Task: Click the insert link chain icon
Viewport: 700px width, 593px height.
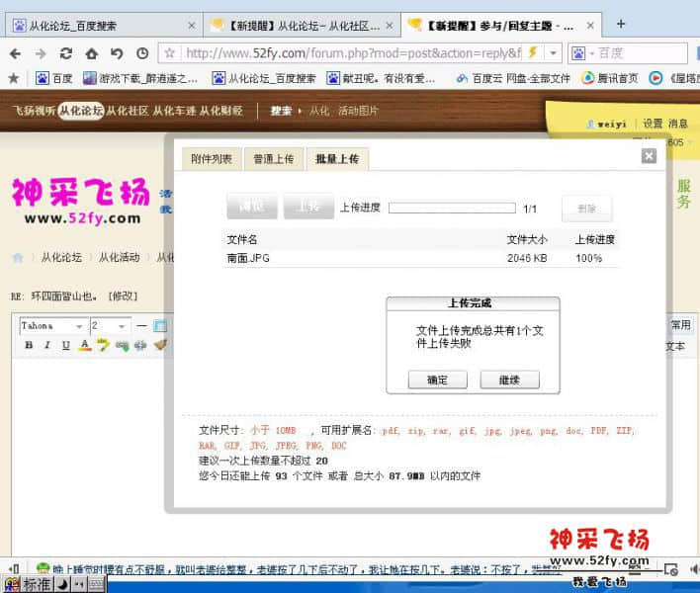Action: [x=122, y=345]
